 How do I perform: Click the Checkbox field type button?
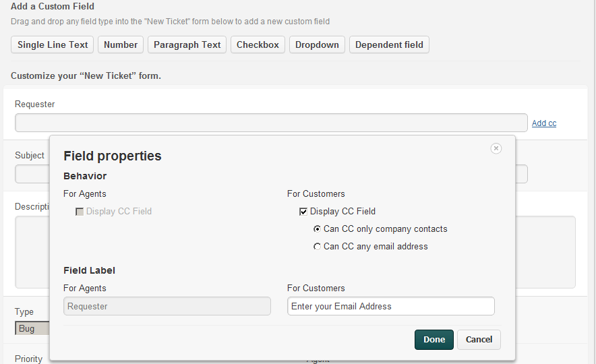258,44
